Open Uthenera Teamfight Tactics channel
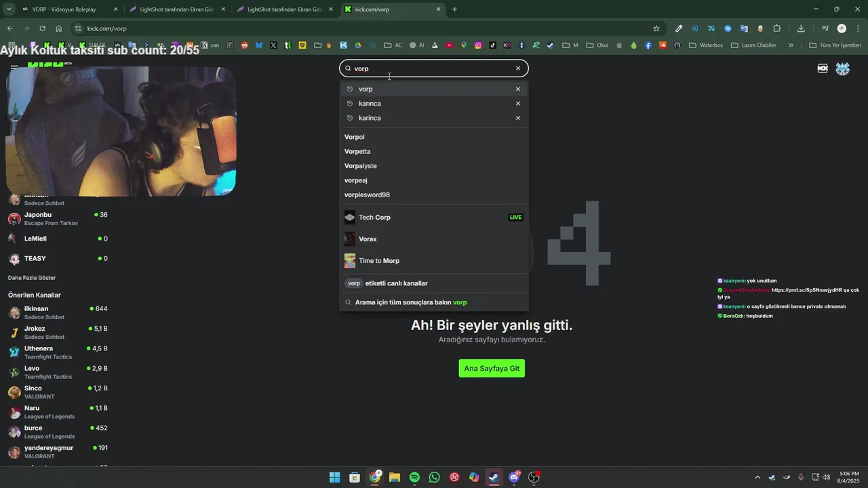The width and height of the screenshot is (868, 488). (58, 352)
